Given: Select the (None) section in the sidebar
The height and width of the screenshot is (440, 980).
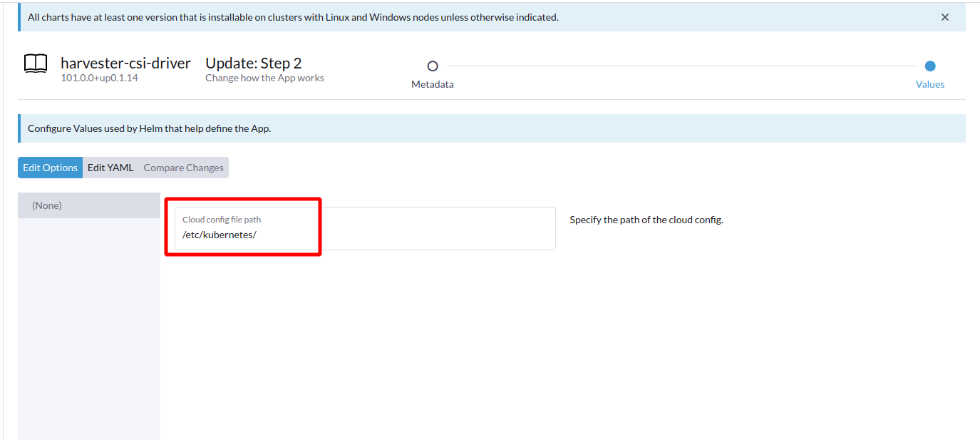Looking at the screenshot, I should pos(46,205).
